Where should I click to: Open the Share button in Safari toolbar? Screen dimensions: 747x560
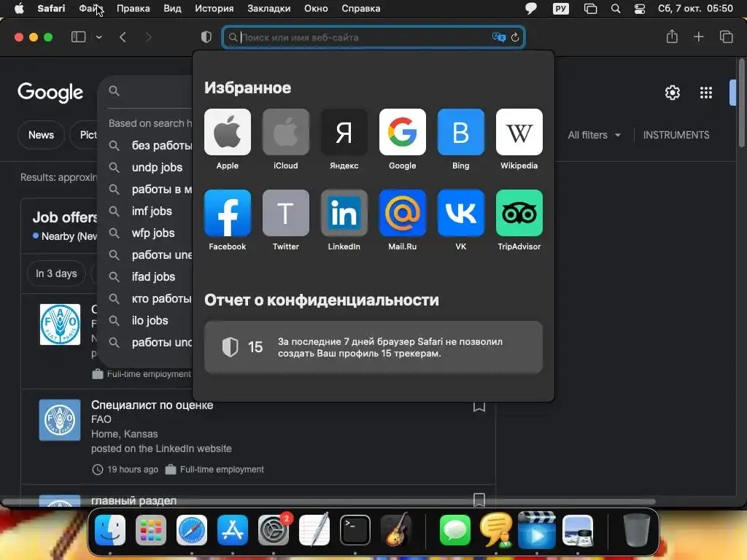[672, 36]
